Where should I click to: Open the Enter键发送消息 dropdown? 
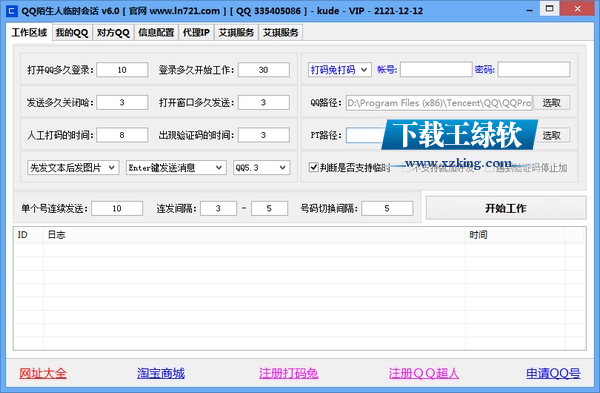point(176,168)
